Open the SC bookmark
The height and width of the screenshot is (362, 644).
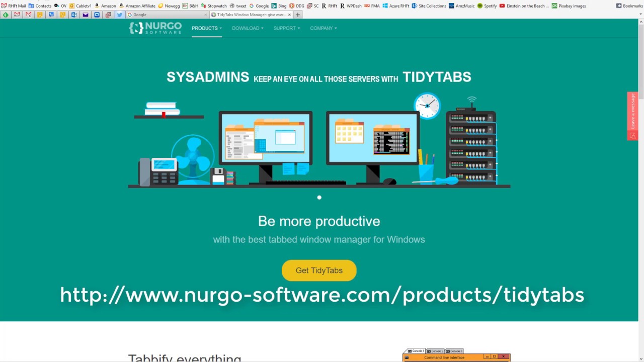(x=313, y=6)
